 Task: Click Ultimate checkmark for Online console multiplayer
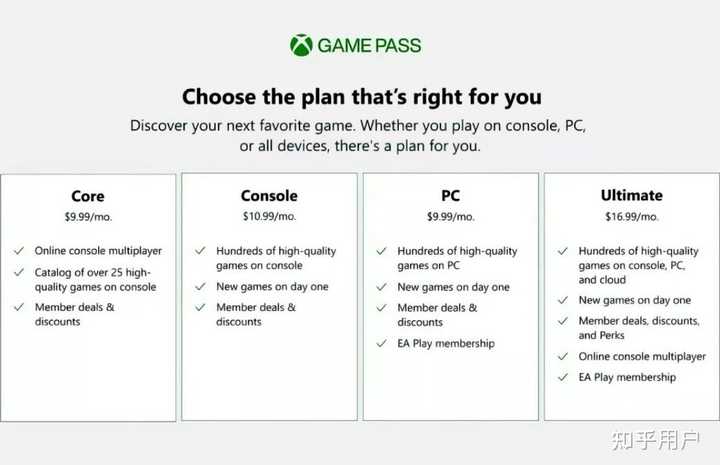pos(563,356)
